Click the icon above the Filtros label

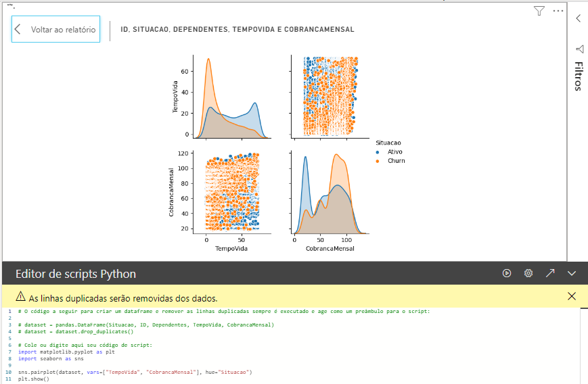(x=579, y=49)
